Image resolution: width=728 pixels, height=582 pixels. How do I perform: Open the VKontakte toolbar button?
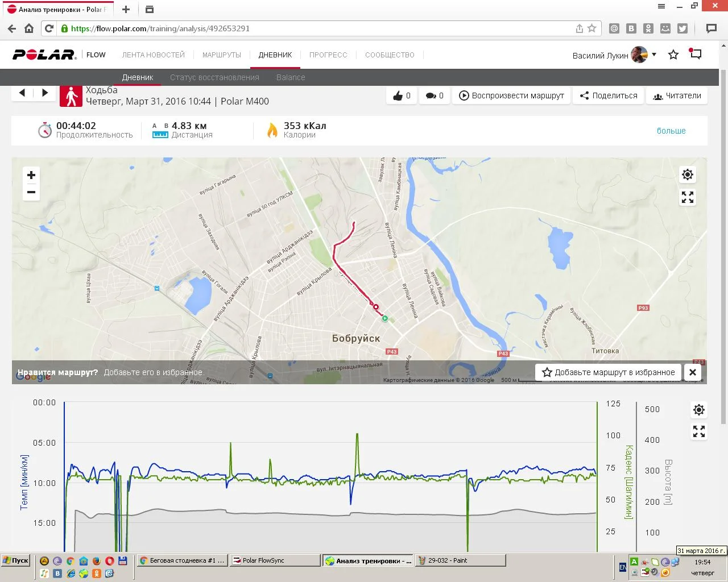(631, 28)
